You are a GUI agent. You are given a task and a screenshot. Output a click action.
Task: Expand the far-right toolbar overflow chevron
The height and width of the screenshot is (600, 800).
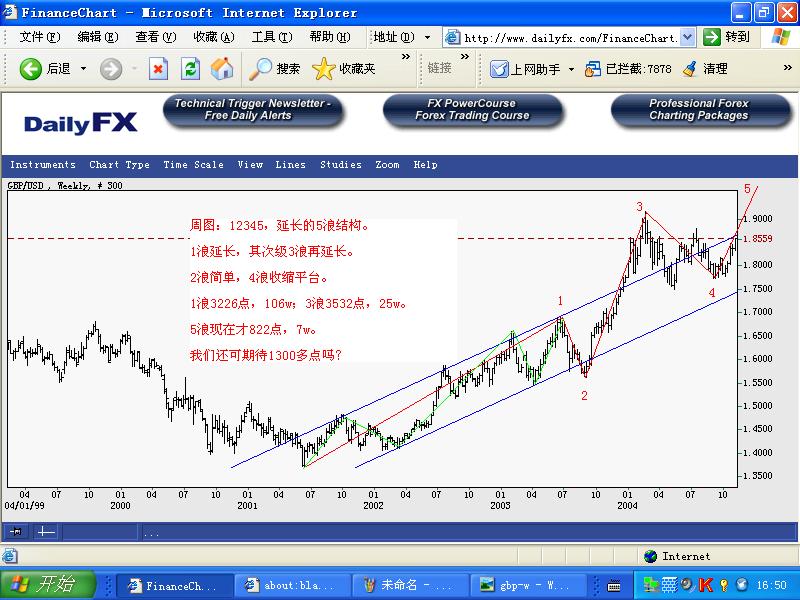788,68
